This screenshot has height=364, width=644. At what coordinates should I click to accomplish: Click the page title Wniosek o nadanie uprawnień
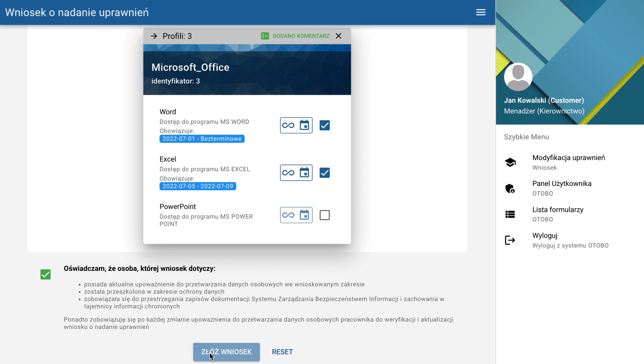click(x=77, y=12)
